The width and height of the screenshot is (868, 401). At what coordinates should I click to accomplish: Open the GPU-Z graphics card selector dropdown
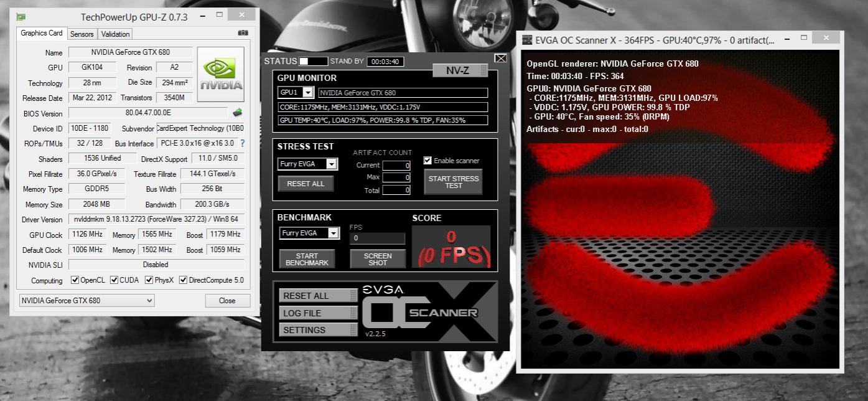click(86, 301)
